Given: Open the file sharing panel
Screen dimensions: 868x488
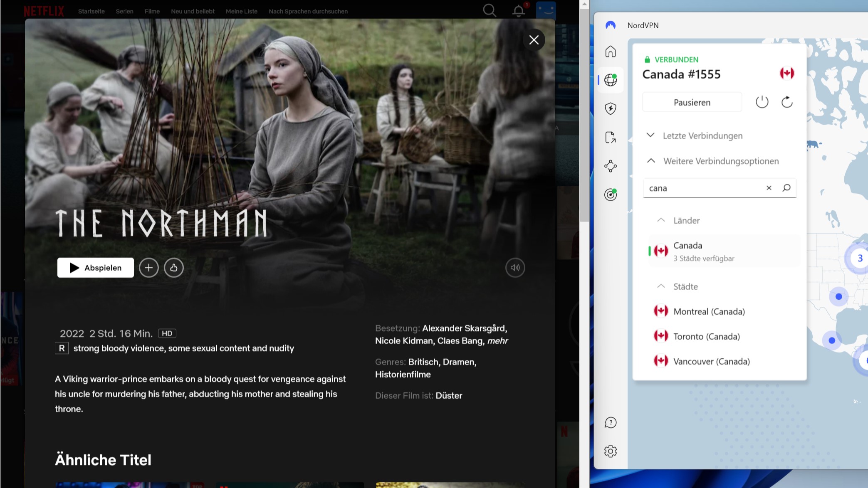Looking at the screenshot, I should point(611,137).
